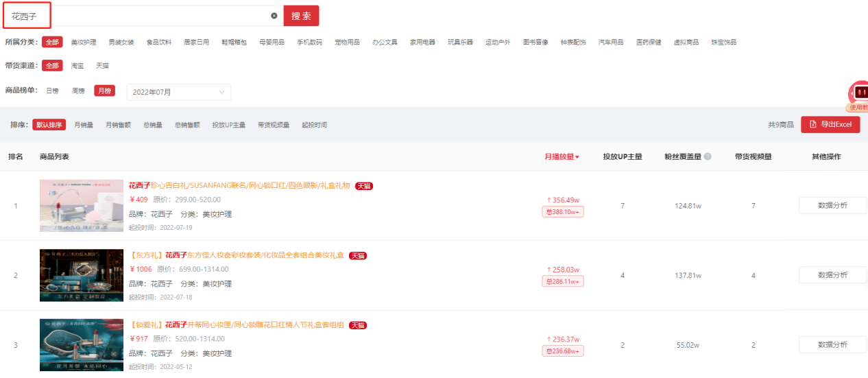Click the 天猫 badge on the third product
Viewport: 868px width, 378px height.
click(357, 325)
